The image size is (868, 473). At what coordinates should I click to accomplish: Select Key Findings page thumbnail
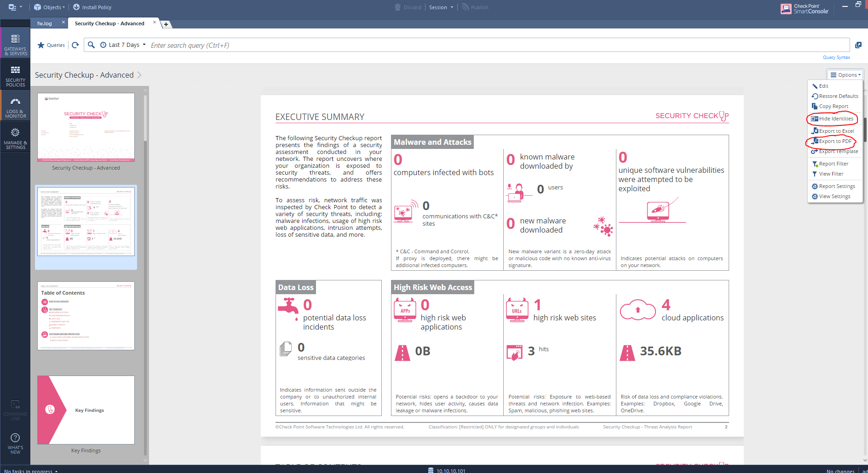(x=86, y=410)
